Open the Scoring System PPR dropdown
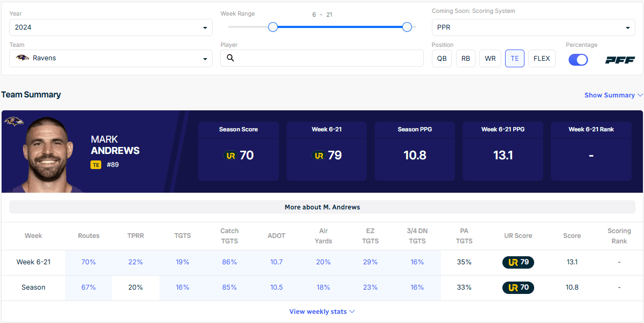 pyautogui.click(x=533, y=27)
